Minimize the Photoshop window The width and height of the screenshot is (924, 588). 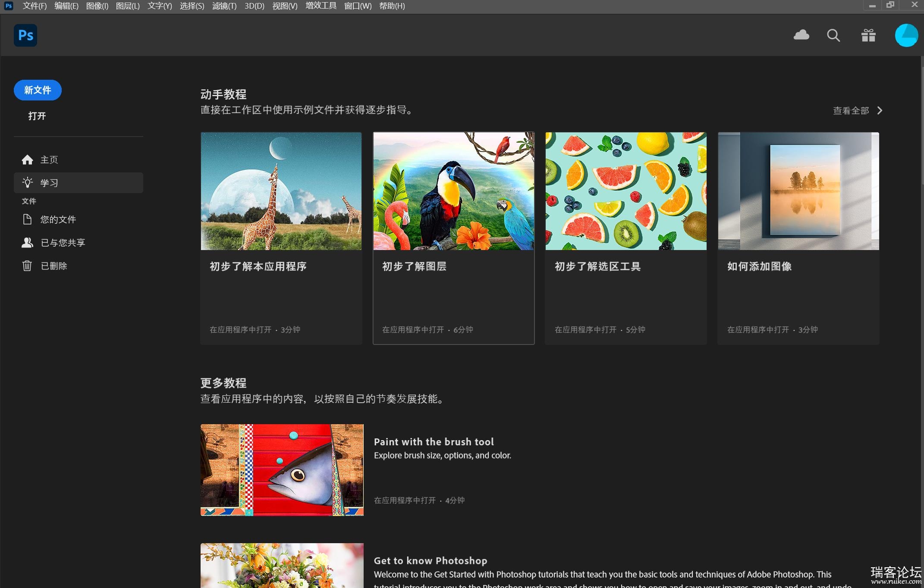(872, 6)
